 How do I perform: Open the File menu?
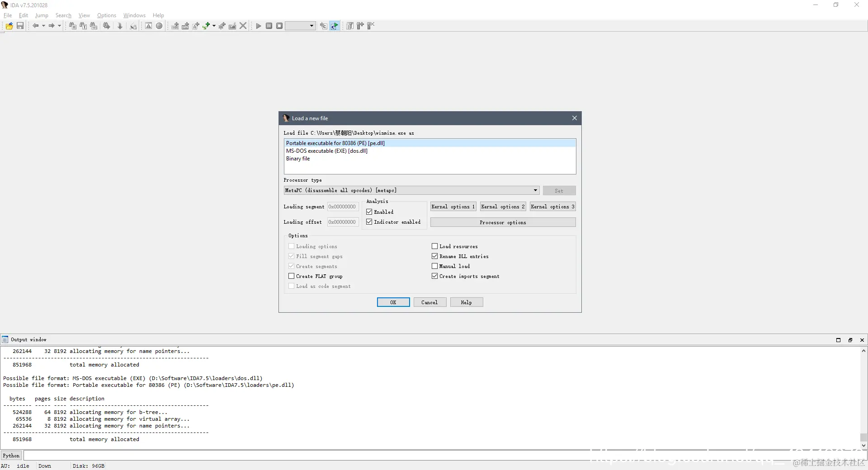[x=8, y=15]
